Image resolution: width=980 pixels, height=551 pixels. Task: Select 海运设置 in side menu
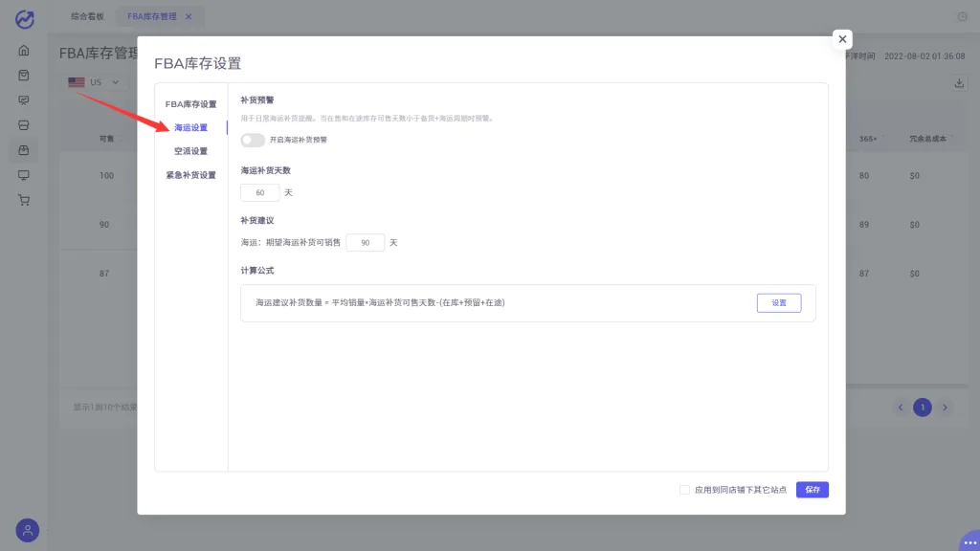pos(190,127)
